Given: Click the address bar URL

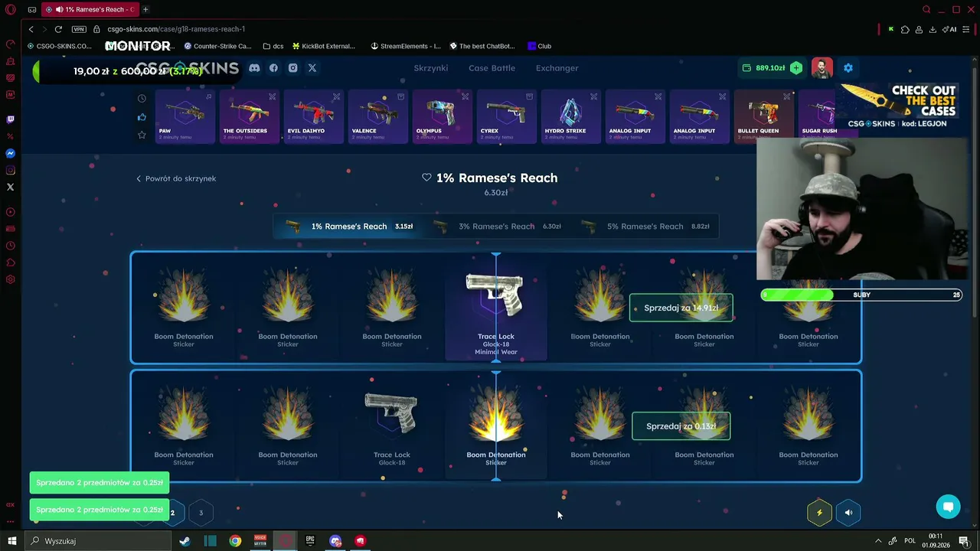Looking at the screenshot, I should pos(176,29).
